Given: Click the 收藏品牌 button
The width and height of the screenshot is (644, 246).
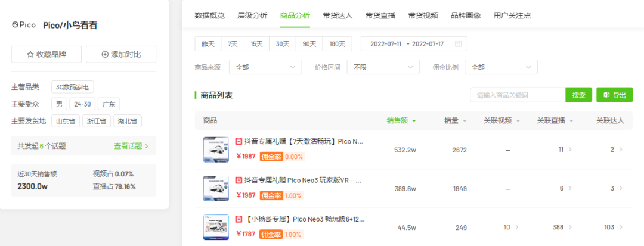Looking at the screenshot, I should point(47,55).
